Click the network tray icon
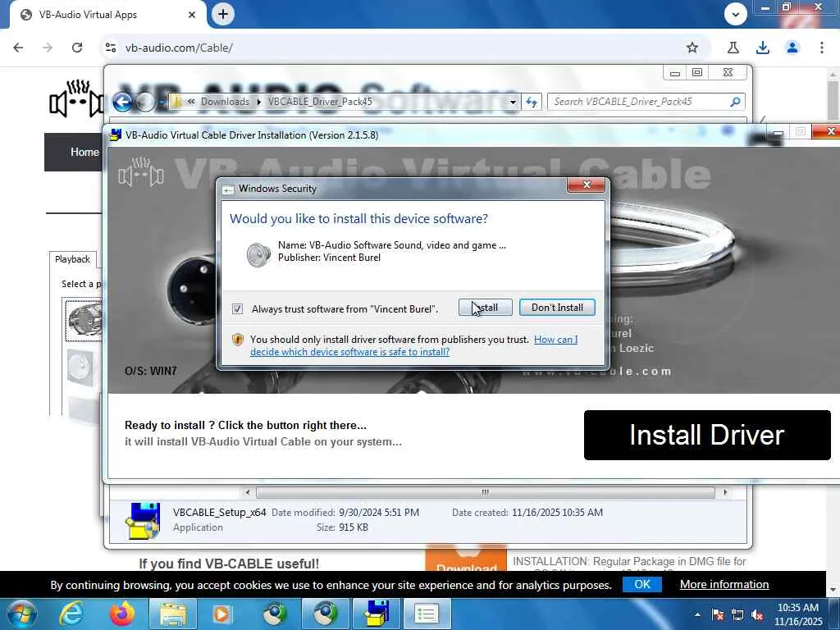 pos(737,614)
